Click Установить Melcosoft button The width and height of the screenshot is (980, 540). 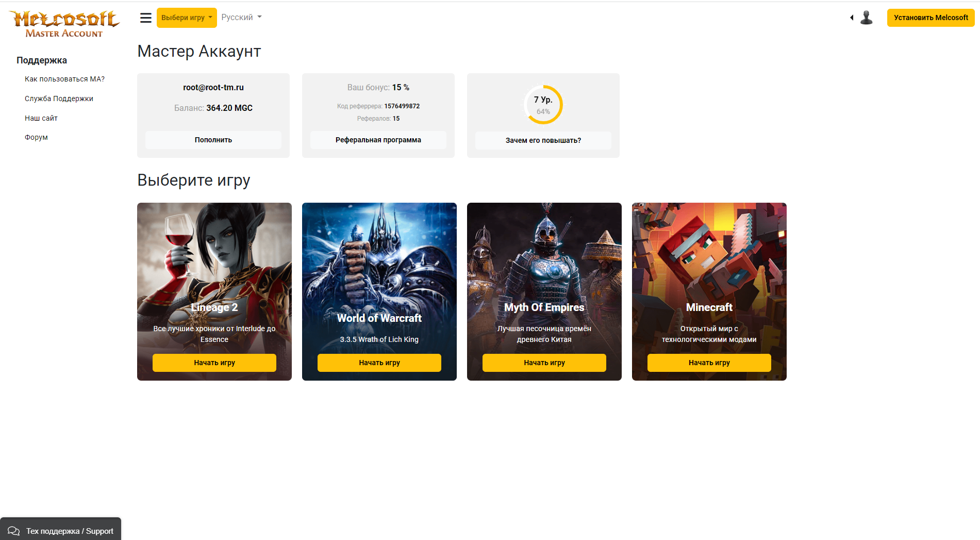pyautogui.click(x=931, y=18)
